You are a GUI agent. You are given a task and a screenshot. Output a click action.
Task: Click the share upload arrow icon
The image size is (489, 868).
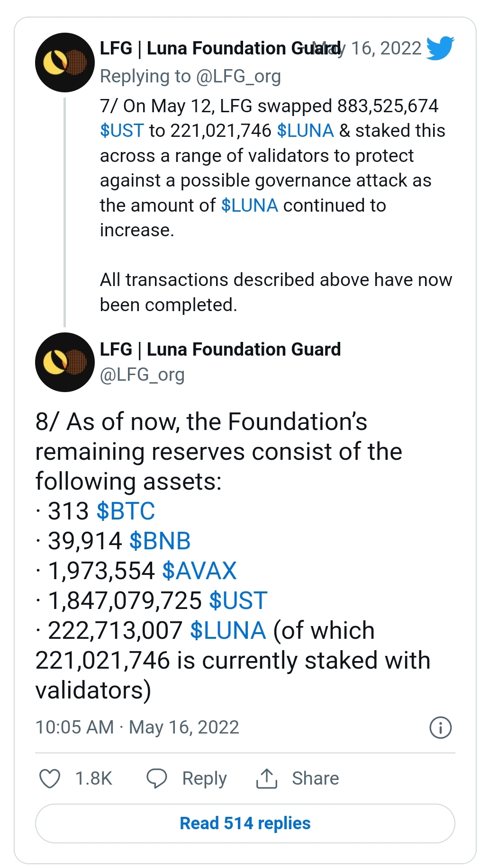point(267,779)
